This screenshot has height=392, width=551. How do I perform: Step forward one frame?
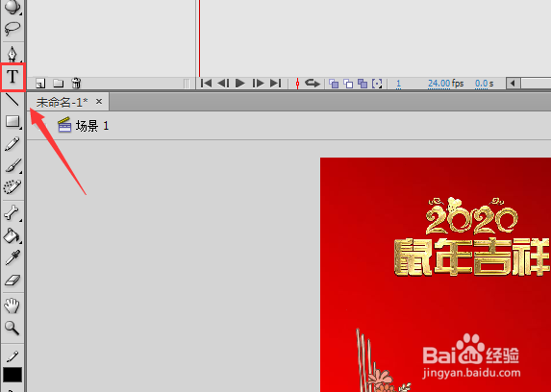258,84
